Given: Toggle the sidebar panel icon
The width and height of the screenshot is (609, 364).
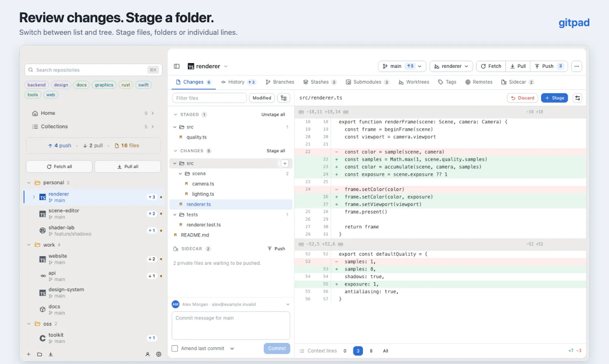Looking at the screenshot, I should coord(177,66).
